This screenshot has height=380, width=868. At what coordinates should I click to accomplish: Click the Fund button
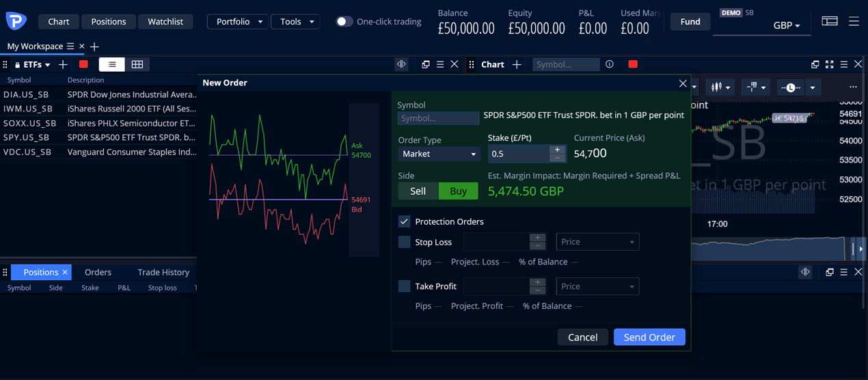tap(690, 21)
